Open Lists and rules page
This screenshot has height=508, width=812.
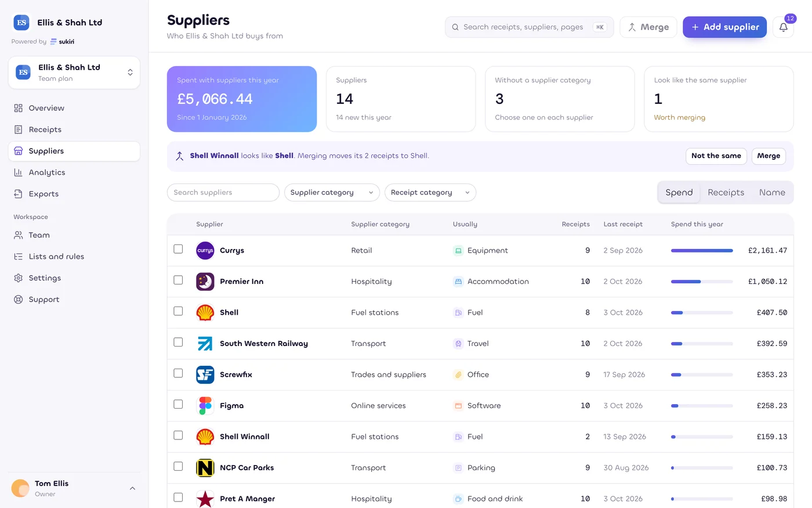(74, 257)
